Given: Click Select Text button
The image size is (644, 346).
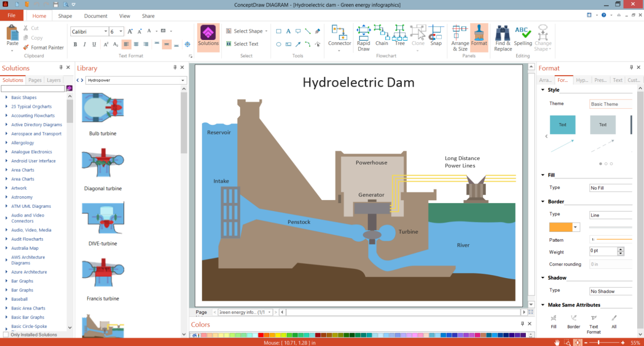Looking at the screenshot, I should click(242, 44).
